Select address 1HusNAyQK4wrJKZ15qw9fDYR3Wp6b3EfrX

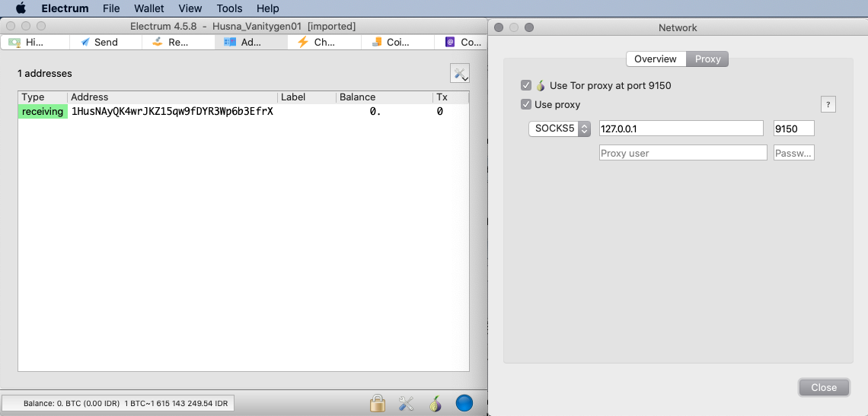click(x=172, y=112)
